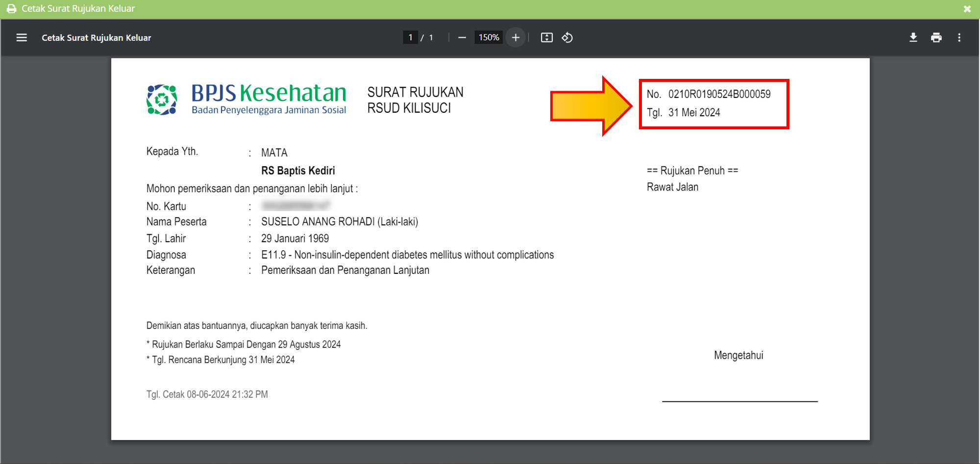
Task: Rotate the document counterclockwise
Action: click(x=567, y=38)
